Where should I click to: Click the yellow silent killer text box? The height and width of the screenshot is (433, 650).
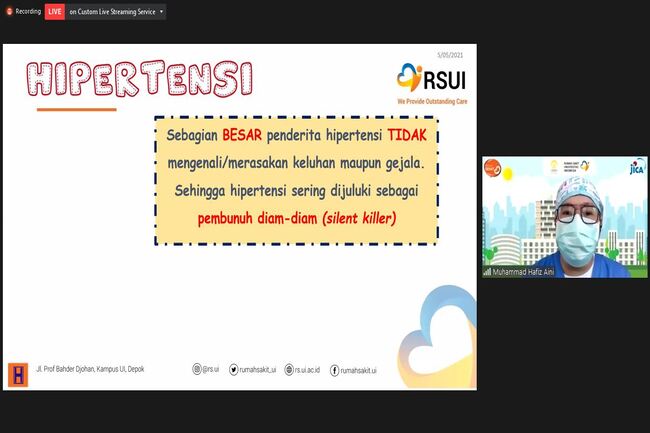[x=295, y=180]
